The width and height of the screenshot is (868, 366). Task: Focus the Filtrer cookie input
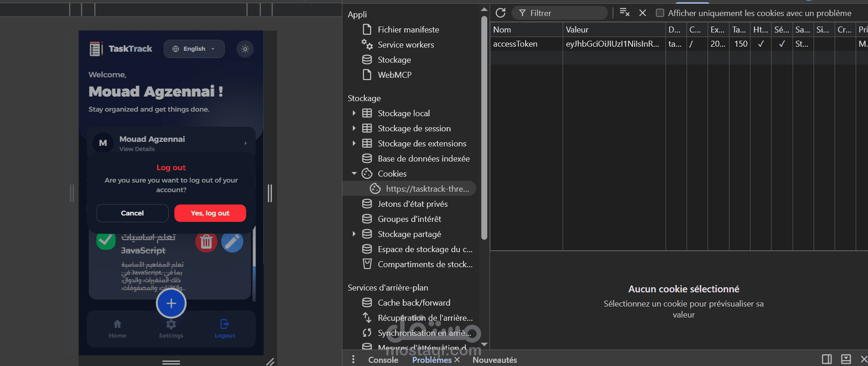pyautogui.click(x=560, y=13)
